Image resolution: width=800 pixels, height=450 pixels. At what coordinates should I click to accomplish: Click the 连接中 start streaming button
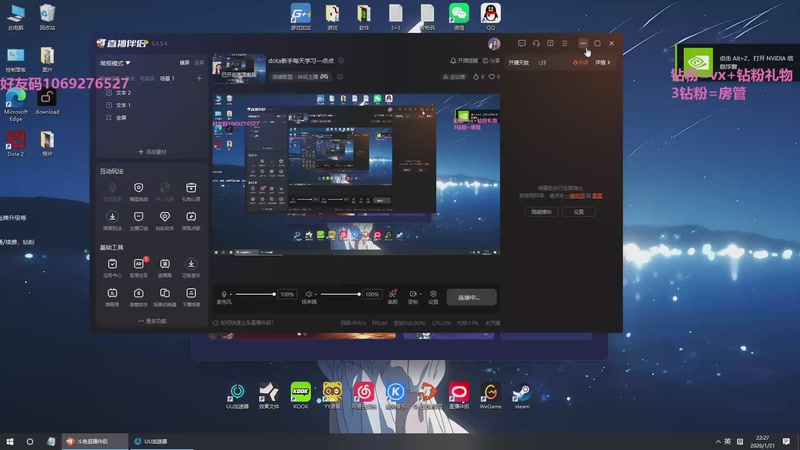pyautogui.click(x=471, y=297)
